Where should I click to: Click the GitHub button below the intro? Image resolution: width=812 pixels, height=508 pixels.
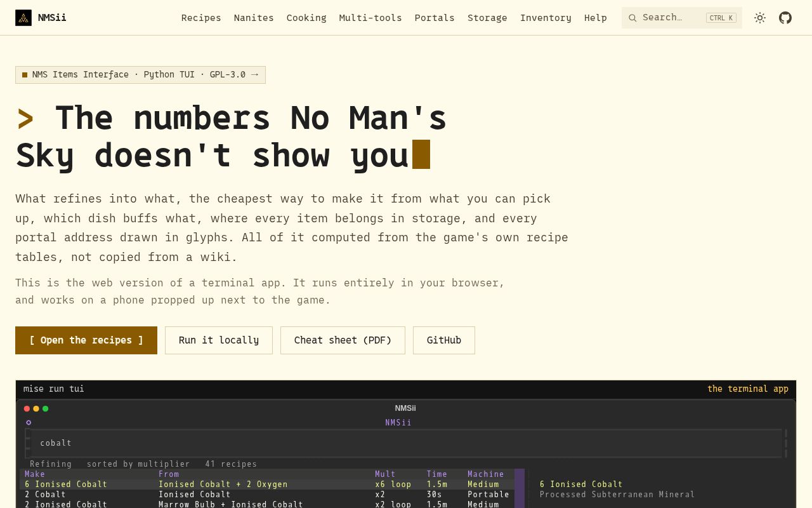tap(444, 340)
